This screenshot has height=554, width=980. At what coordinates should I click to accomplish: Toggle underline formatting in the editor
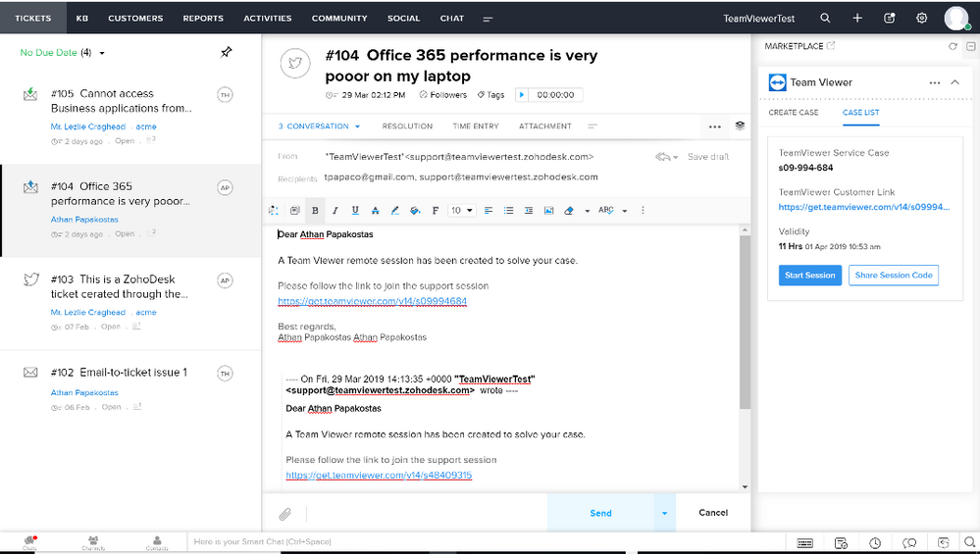click(x=355, y=211)
